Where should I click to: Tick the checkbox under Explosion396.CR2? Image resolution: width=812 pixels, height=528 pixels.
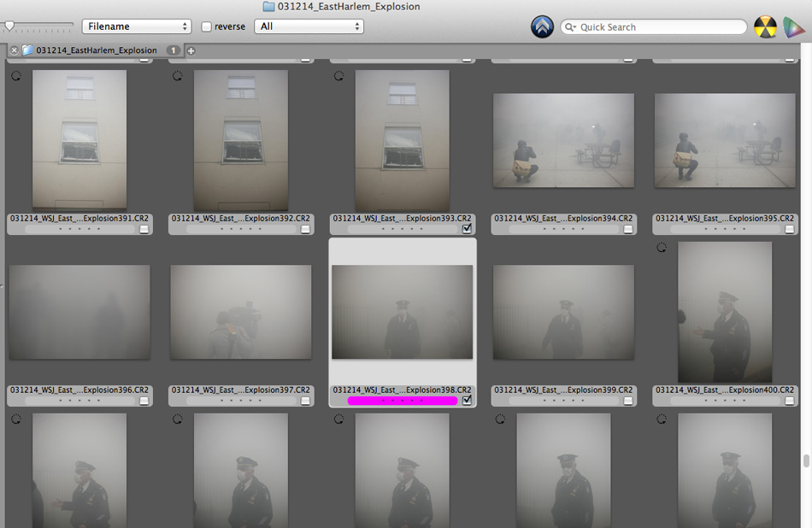144,401
